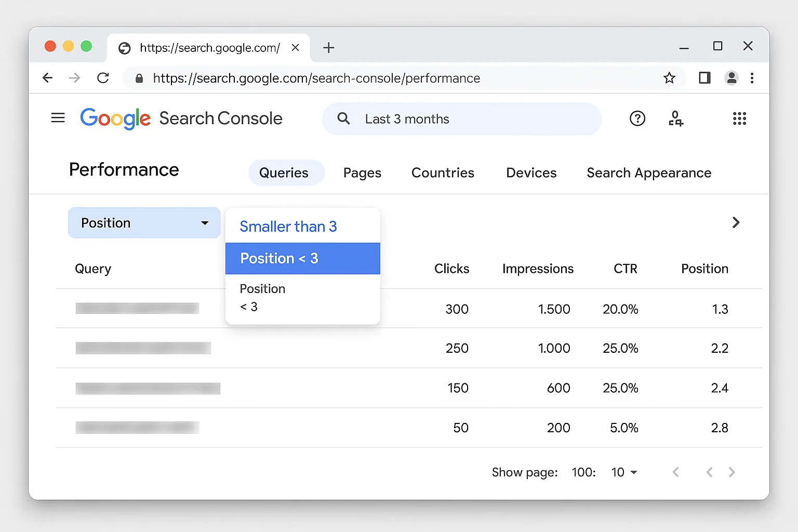The height and width of the screenshot is (532, 798).
Task: Open the hamburger main menu
Action: point(58,118)
